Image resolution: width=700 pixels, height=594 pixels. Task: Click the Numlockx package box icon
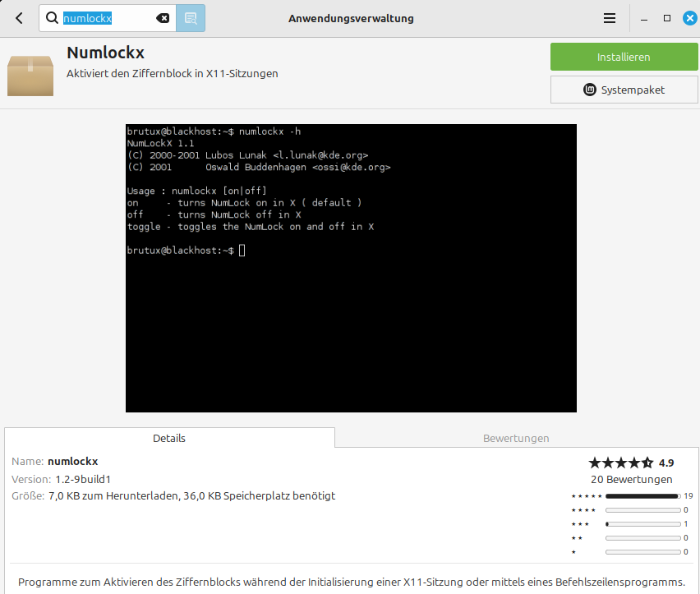pos(30,76)
